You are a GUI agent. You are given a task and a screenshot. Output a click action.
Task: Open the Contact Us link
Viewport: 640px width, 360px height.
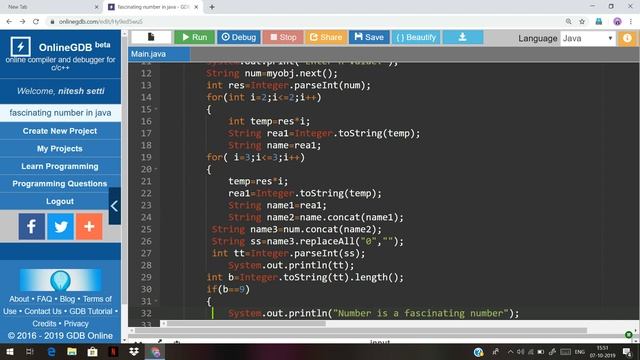(43, 311)
